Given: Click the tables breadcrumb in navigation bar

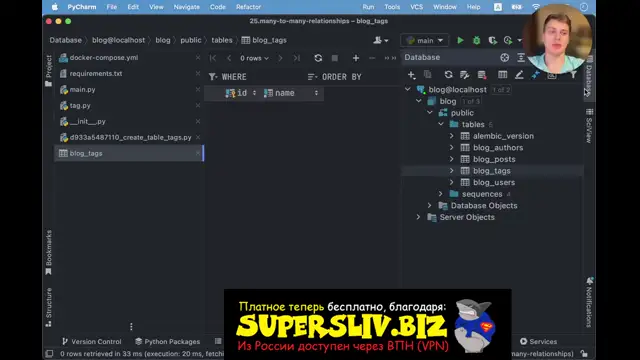Looking at the screenshot, I should click(222, 40).
